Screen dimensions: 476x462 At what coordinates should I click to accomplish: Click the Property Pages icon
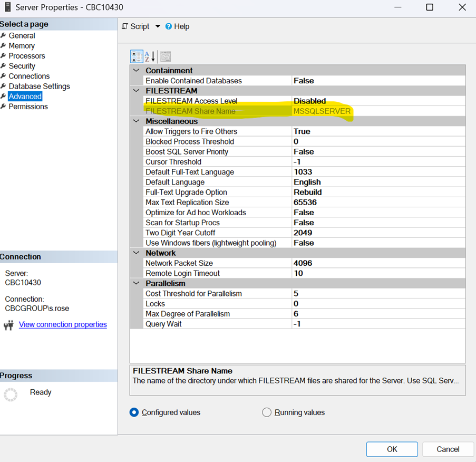(165, 56)
